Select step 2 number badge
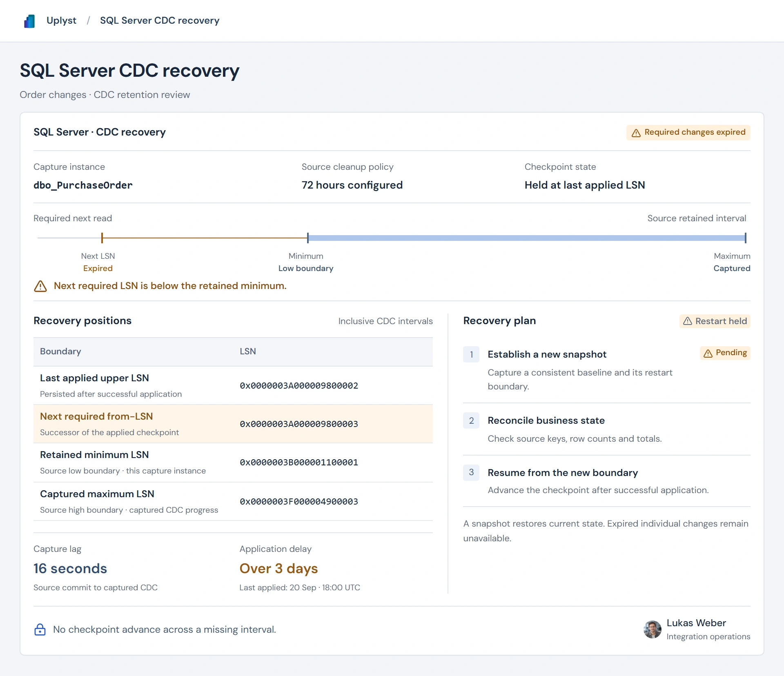Viewport: 784px width, 676px height. pyautogui.click(x=471, y=420)
